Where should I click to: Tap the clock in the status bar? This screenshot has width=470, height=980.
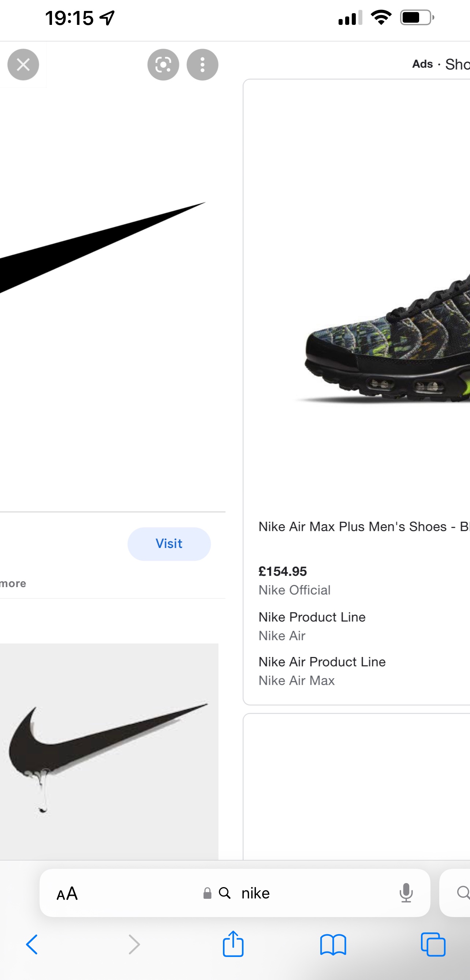click(x=69, y=18)
